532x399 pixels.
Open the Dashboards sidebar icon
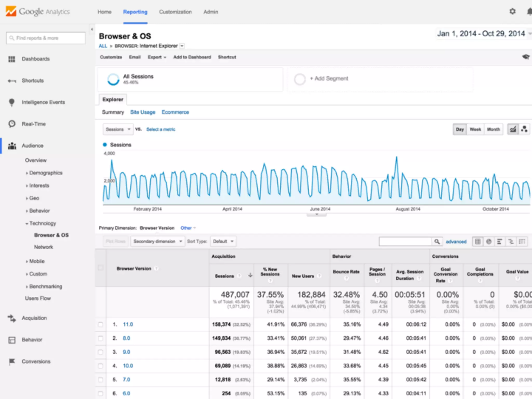coord(12,59)
